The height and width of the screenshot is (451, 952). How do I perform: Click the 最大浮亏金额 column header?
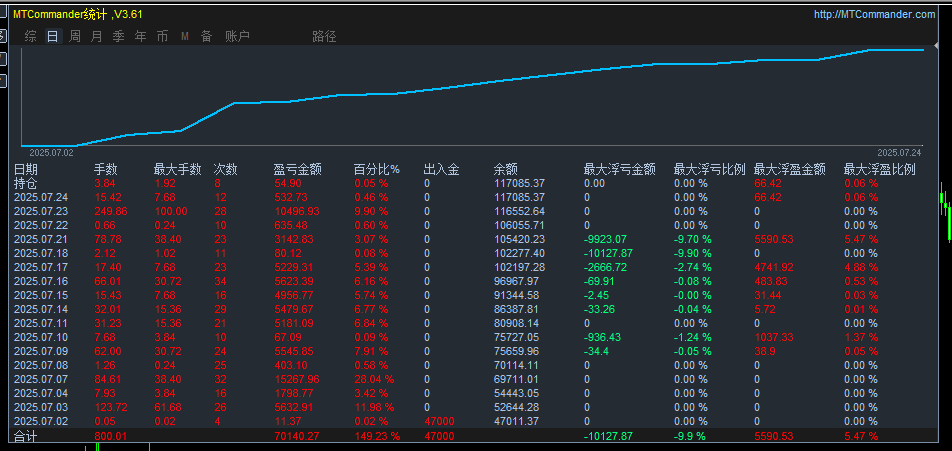click(620, 169)
